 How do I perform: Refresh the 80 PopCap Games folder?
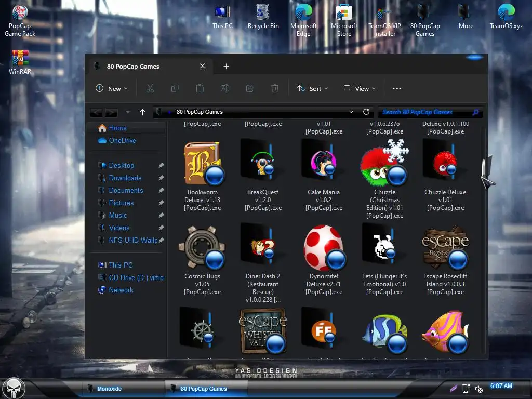pyautogui.click(x=366, y=112)
